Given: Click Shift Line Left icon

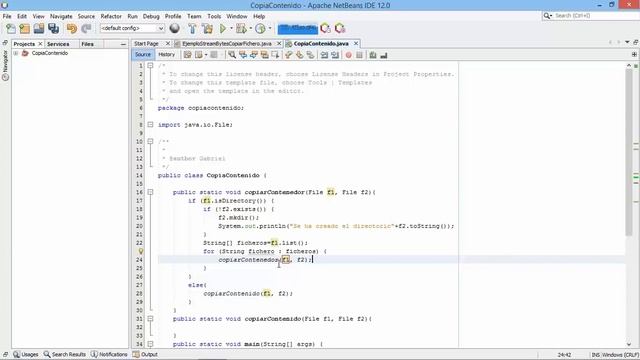Looking at the screenshot, I should pos(324,55).
